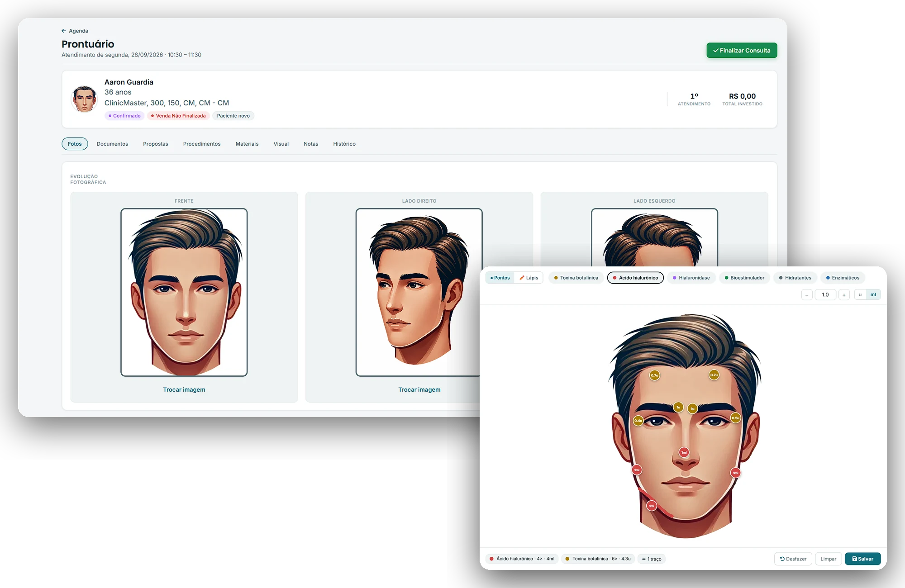The image size is (905, 588).
Task: Click the ClinicMaster address line
Action: tap(167, 103)
